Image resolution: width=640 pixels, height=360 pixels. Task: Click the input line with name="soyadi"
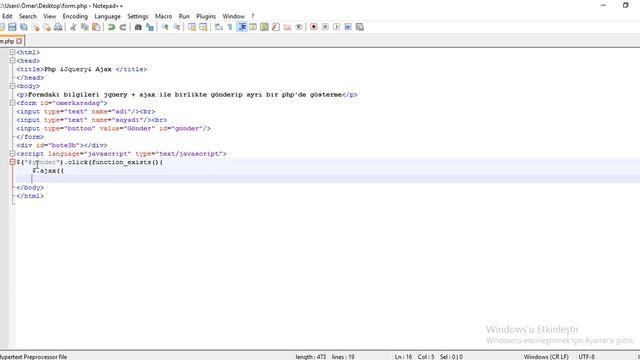tap(92, 120)
